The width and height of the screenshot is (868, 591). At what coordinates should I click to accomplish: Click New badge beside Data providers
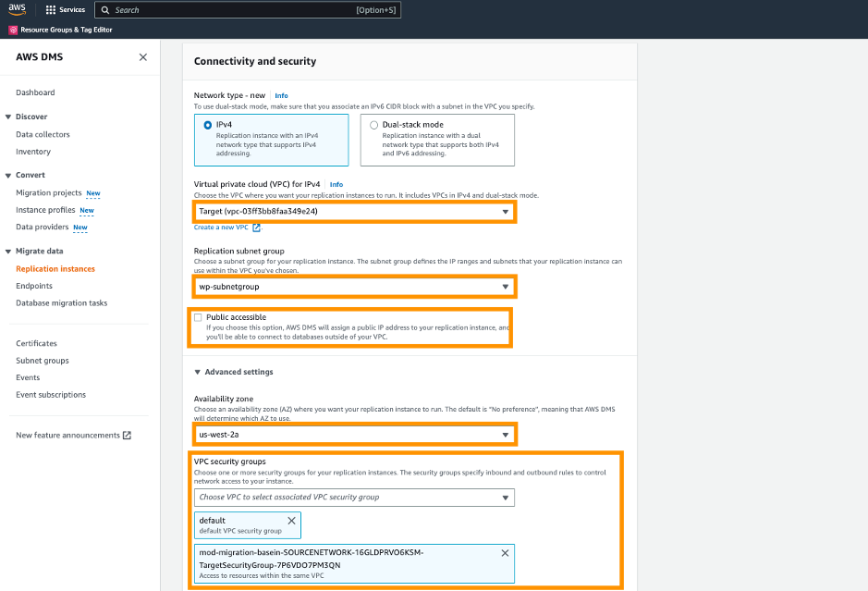coord(80,228)
